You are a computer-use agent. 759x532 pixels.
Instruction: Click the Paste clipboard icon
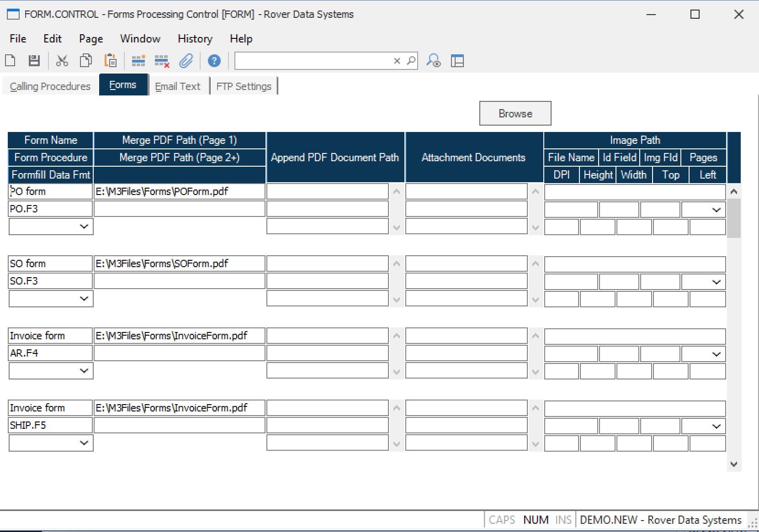click(x=111, y=61)
